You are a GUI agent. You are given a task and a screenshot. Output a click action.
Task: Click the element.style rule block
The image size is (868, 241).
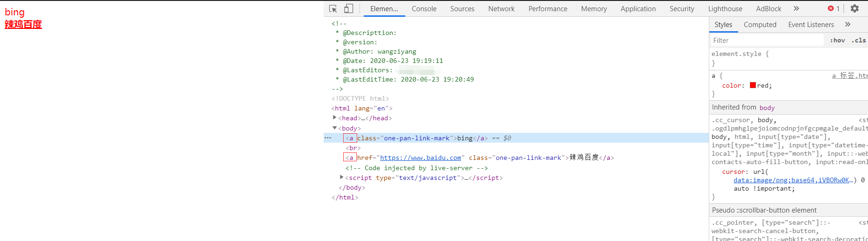click(788, 58)
